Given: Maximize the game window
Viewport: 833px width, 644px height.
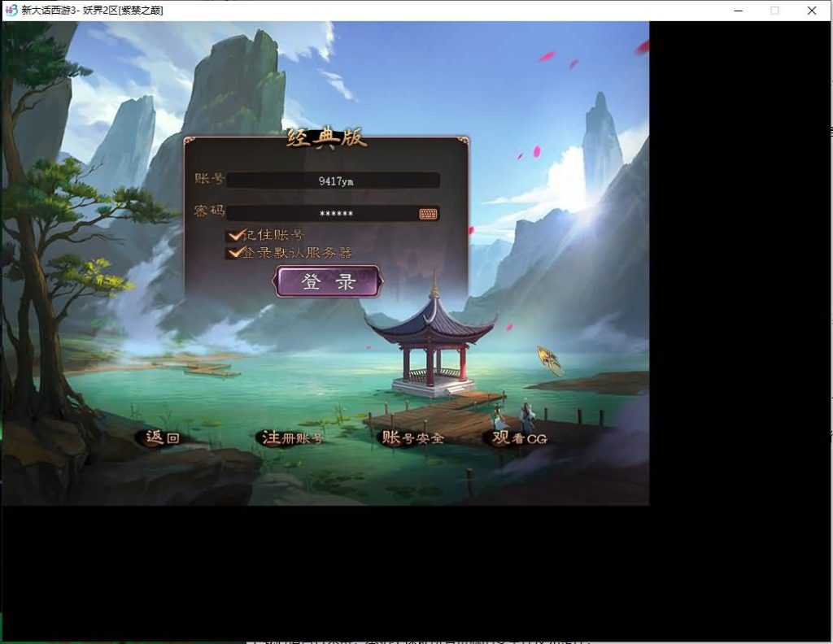Looking at the screenshot, I should click(774, 11).
